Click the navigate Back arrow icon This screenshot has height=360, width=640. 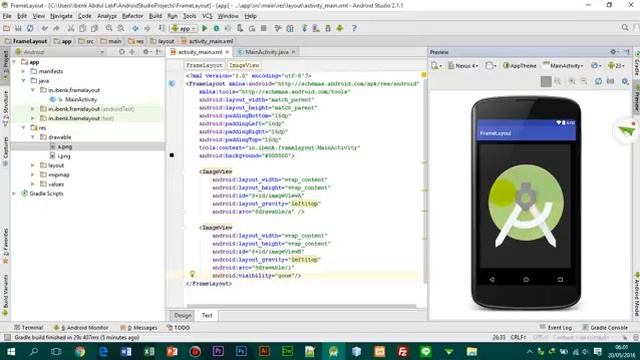pyautogui.click(x=135, y=28)
